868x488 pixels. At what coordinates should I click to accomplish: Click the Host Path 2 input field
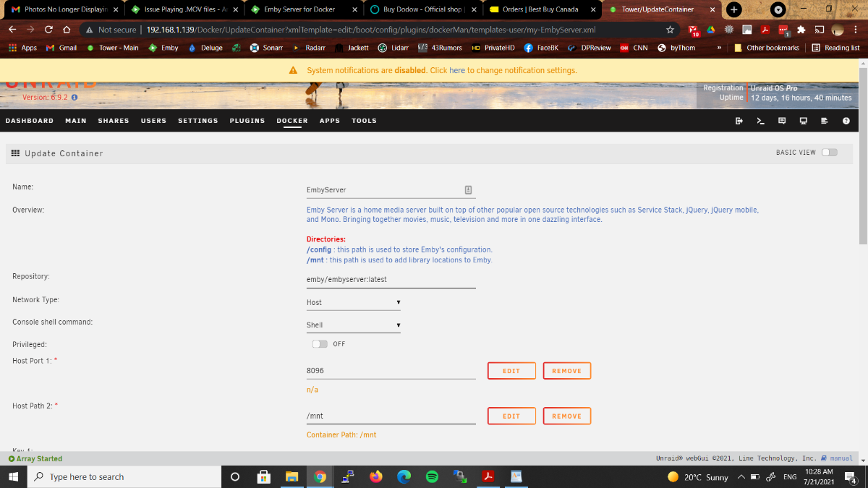391,416
